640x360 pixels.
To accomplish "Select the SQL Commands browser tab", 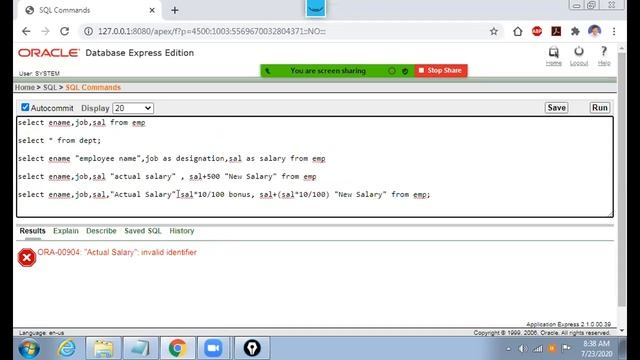I will [89, 10].
